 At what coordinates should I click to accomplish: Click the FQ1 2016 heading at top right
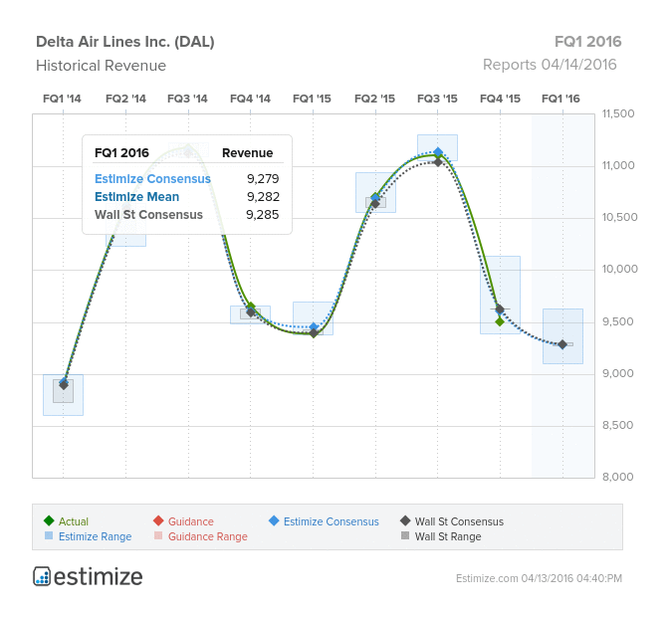point(587,42)
